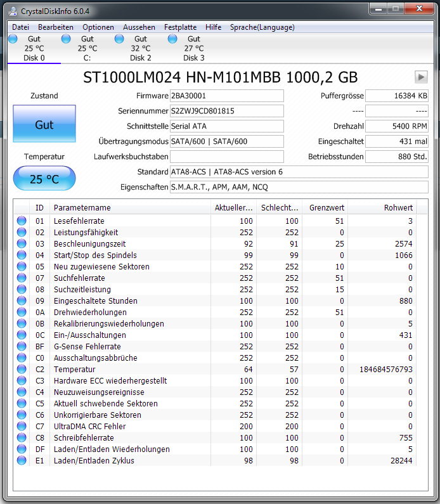Click the status orb of Lesefehlerrate row
Screen dimensions: 440x504
click(x=22, y=221)
